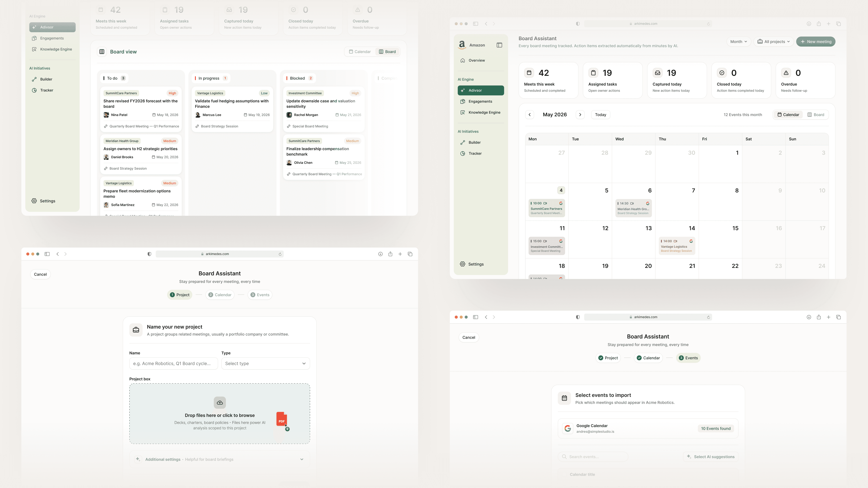Click the drop files upload area
The width and height of the screenshot is (868, 488).
tap(220, 414)
